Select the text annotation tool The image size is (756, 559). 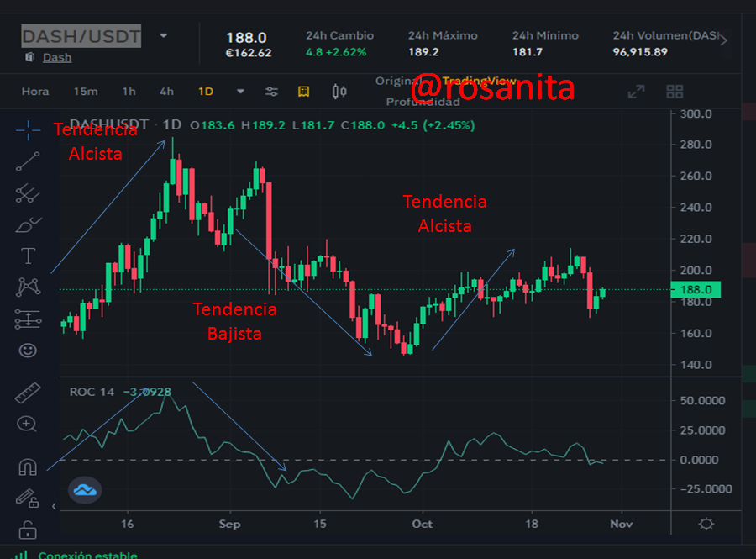tap(28, 256)
